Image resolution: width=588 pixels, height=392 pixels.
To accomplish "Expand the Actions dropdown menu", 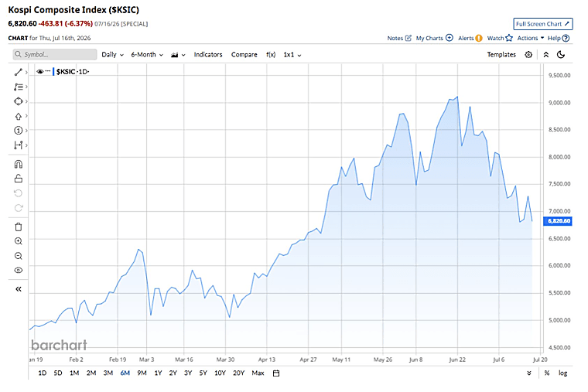I will pyautogui.click(x=530, y=38).
